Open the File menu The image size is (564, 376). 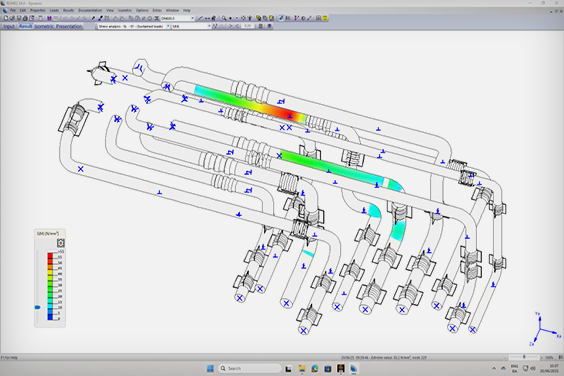coord(13,10)
